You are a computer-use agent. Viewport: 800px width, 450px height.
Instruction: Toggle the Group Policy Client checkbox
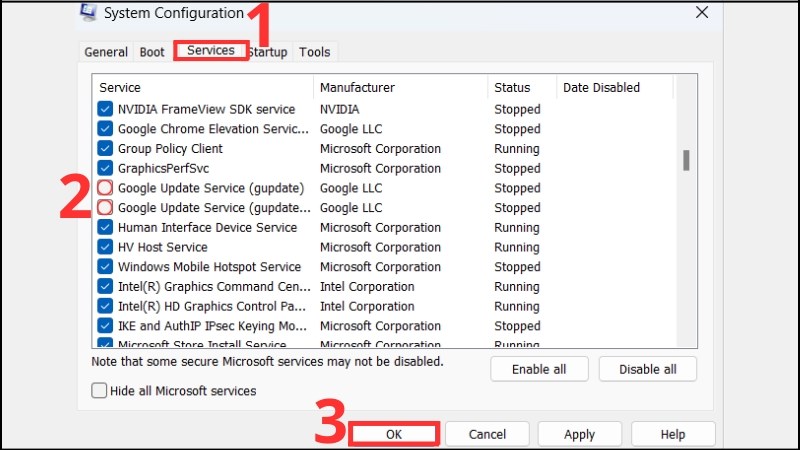(x=105, y=149)
